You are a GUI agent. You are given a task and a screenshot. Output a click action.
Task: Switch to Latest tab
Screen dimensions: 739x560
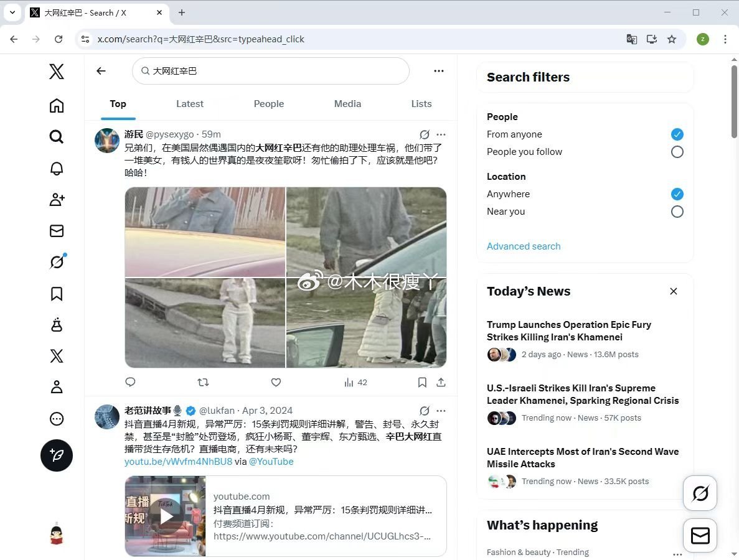pyautogui.click(x=190, y=104)
